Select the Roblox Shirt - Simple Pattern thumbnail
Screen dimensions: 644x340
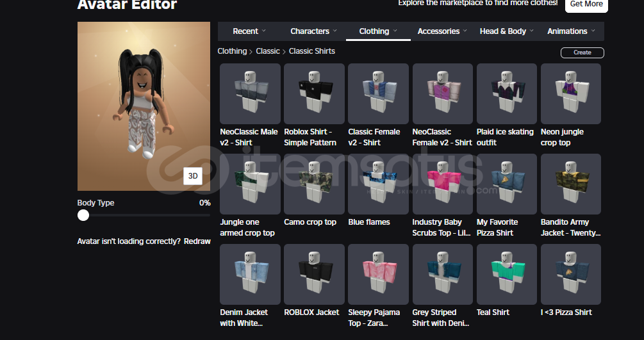[x=314, y=93]
